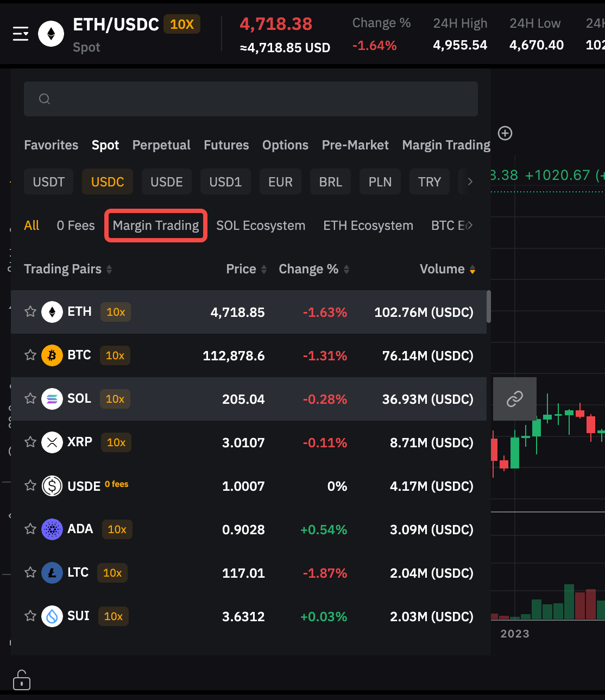Select the USDT quote currency tab
The height and width of the screenshot is (700, 605).
[49, 182]
